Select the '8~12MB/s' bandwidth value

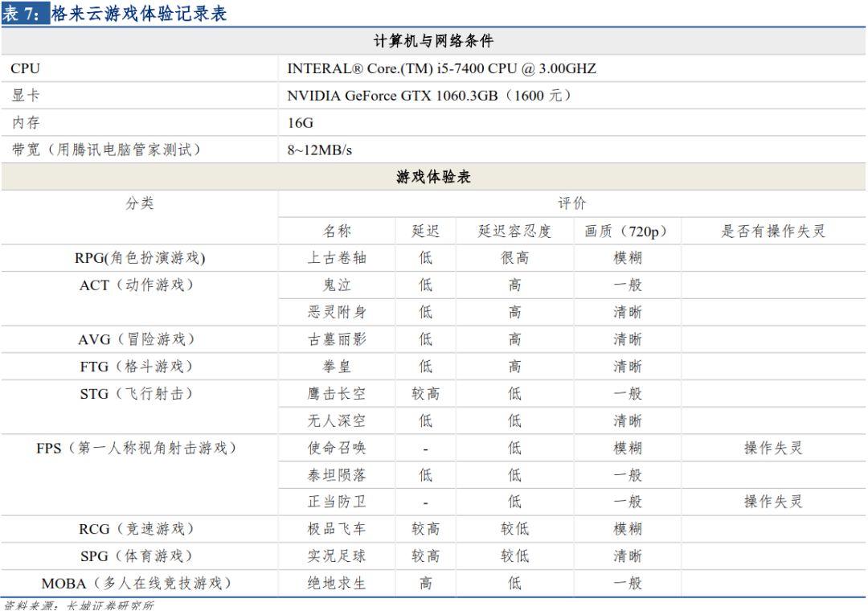319,150
